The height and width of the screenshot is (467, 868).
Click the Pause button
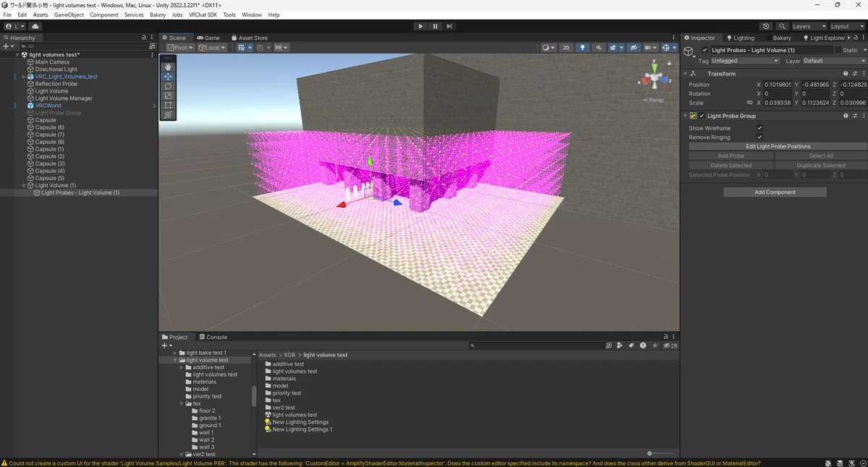click(435, 26)
